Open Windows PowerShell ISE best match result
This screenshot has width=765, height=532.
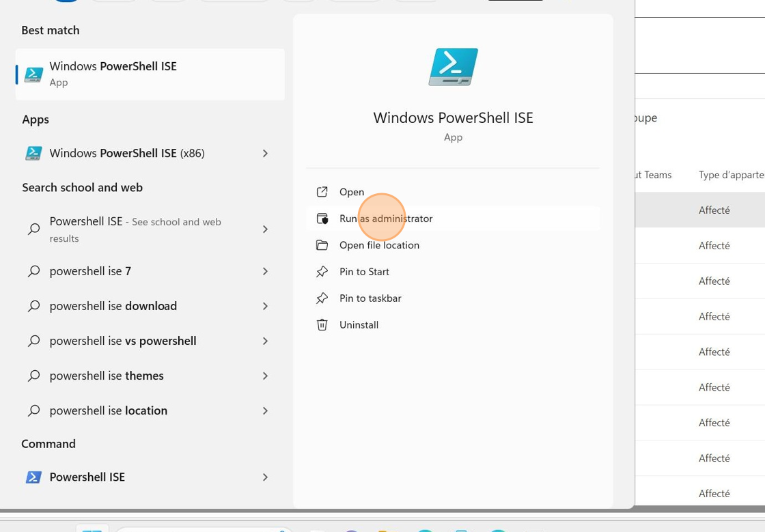(150, 74)
